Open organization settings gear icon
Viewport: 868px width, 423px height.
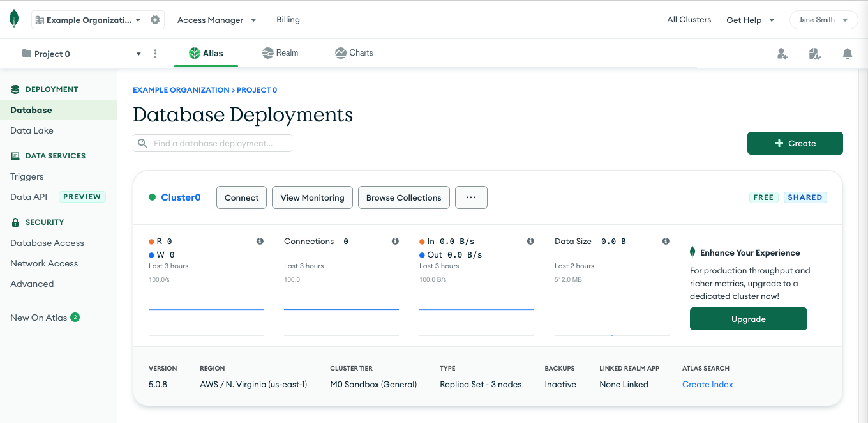pos(155,20)
